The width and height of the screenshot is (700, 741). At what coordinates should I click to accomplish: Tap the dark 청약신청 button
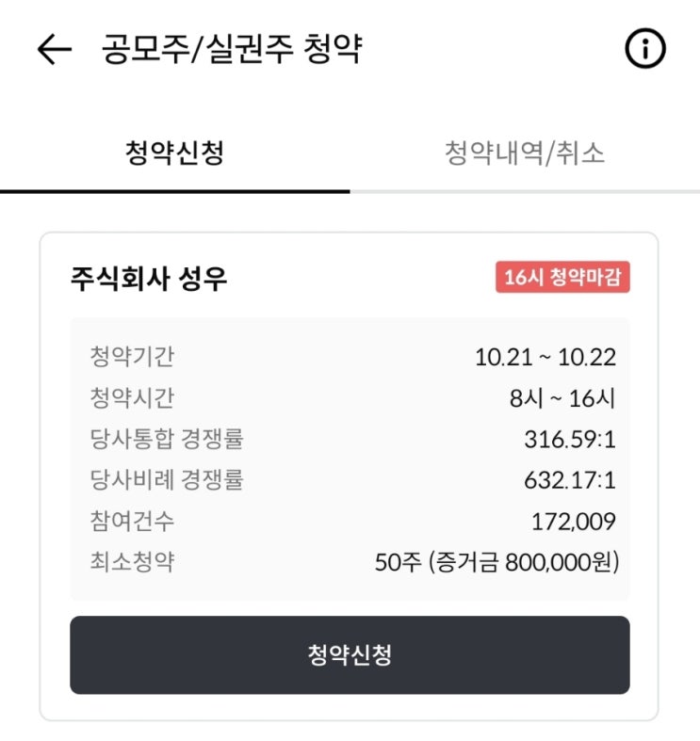(x=350, y=654)
